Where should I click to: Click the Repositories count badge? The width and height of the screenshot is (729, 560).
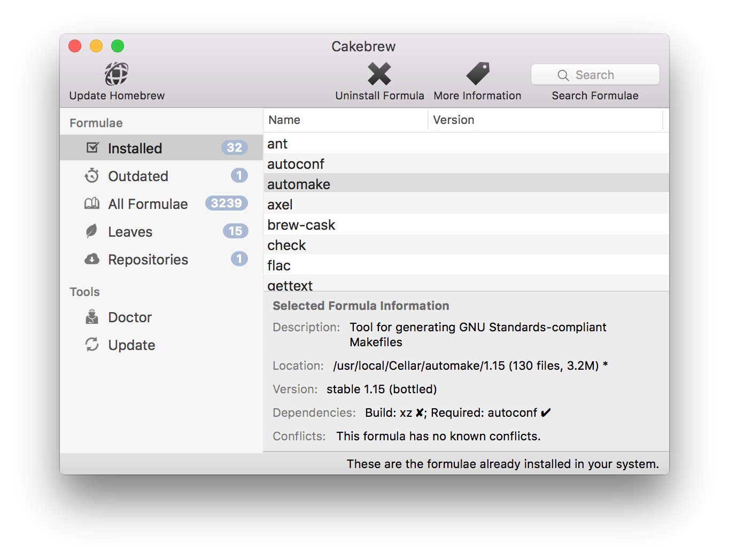[239, 259]
